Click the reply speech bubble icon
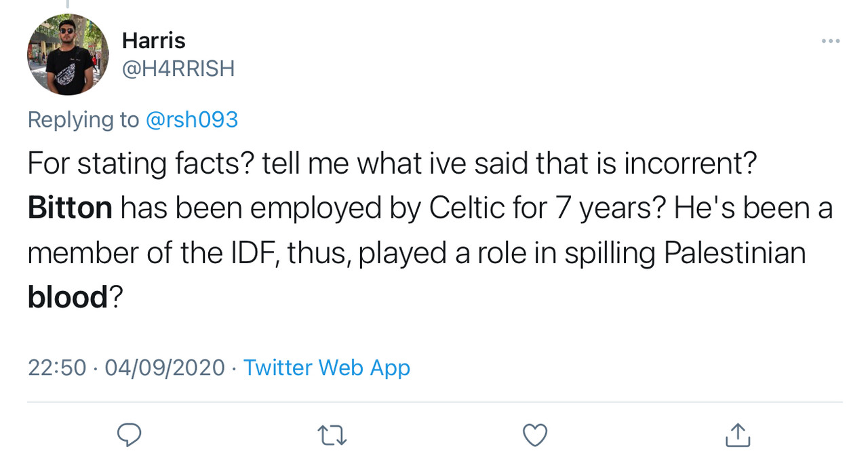The width and height of the screenshot is (868, 464). tap(129, 435)
